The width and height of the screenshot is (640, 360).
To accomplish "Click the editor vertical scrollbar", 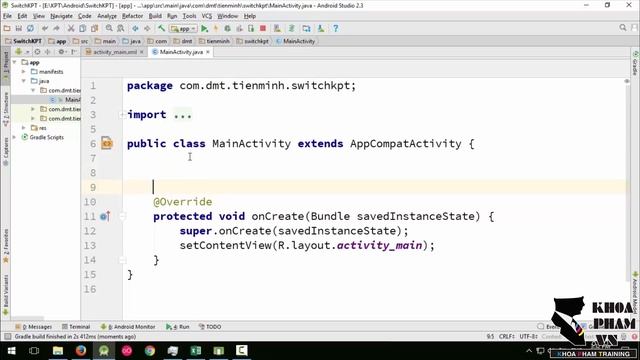I will tap(627, 180).
